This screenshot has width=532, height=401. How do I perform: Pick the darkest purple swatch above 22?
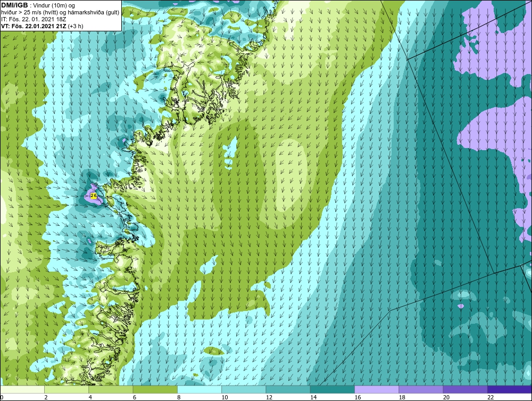pyautogui.click(x=510, y=389)
